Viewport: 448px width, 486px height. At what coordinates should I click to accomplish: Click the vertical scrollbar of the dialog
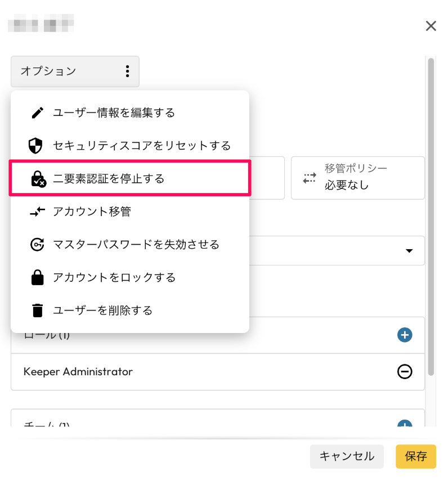(x=431, y=217)
